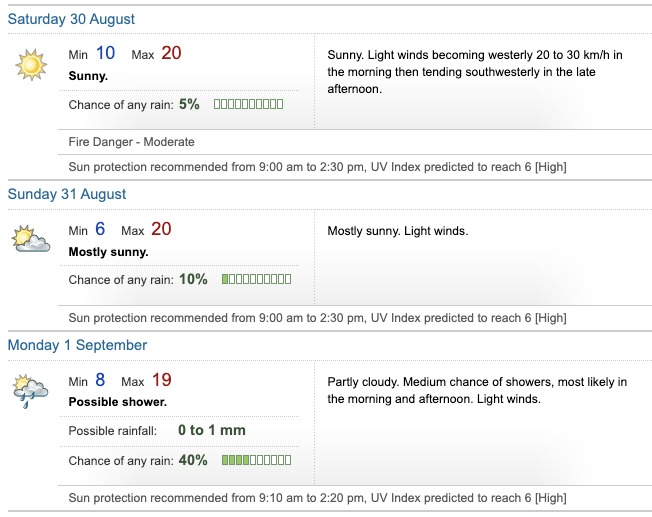The image size is (652, 517).
Task: Click the Fire Danger - Moderate text
Action: (x=131, y=142)
